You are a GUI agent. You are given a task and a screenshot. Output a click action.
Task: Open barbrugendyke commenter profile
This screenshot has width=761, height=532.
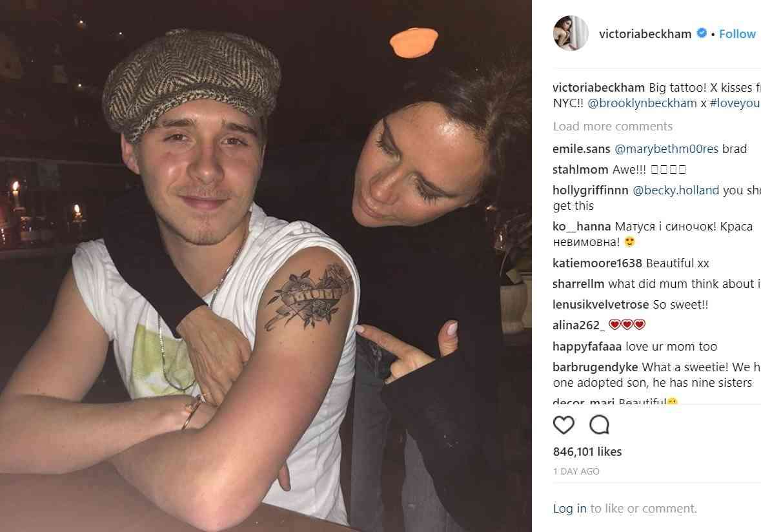coord(596,367)
